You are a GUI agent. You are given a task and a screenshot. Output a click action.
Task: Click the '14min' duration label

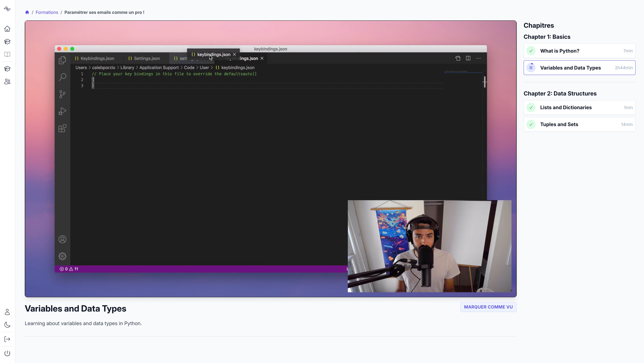click(627, 124)
